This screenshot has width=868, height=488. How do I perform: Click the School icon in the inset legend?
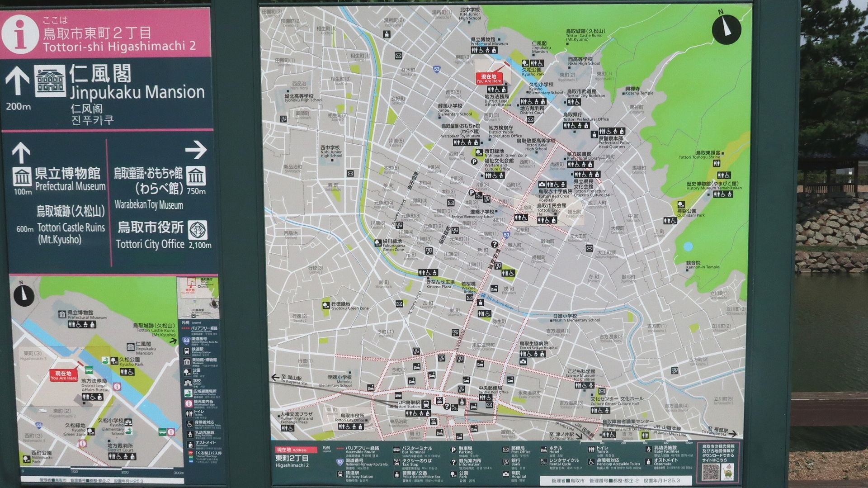coord(188,383)
